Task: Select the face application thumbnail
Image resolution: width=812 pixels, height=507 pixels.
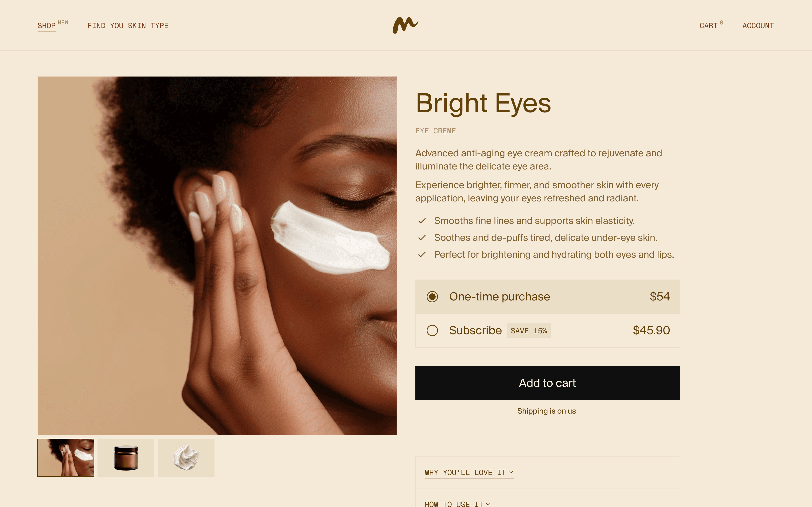Action: point(66,457)
